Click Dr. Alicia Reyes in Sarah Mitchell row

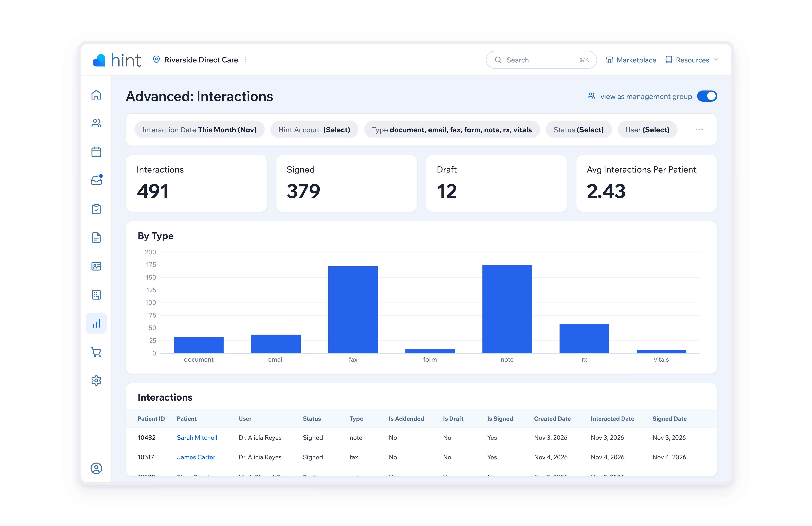[x=260, y=437]
